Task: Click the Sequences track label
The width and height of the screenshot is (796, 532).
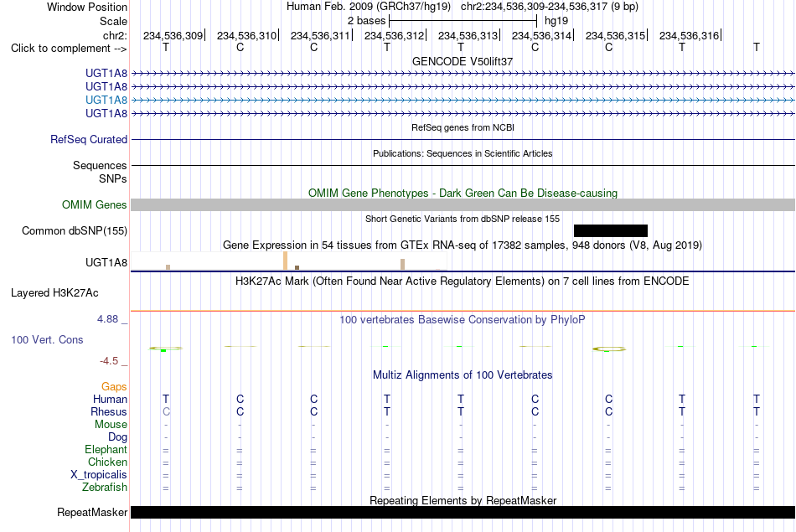Action: pos(100,166)
